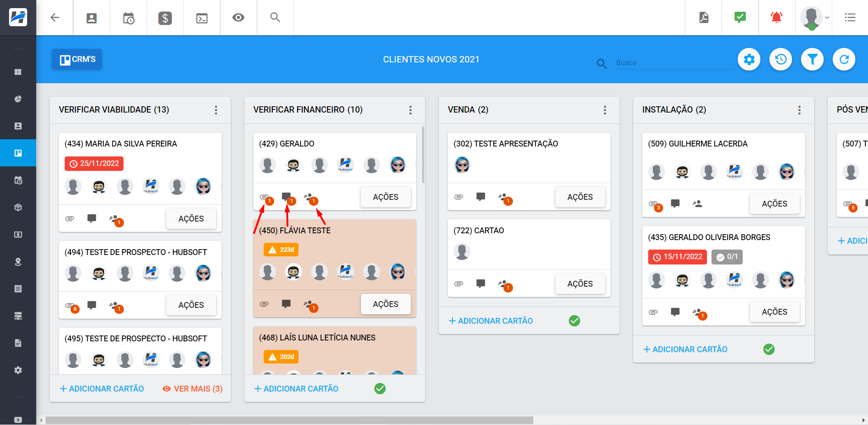Open the (302) TESTE APRESENTAÇÃO card title

pyautogui.click(x=506, y=144)
